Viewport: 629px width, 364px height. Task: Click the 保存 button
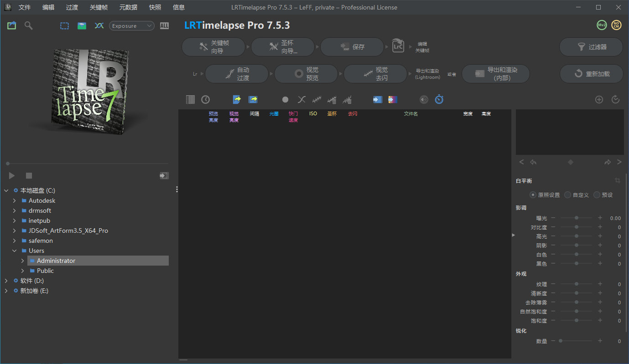[352, 47]
